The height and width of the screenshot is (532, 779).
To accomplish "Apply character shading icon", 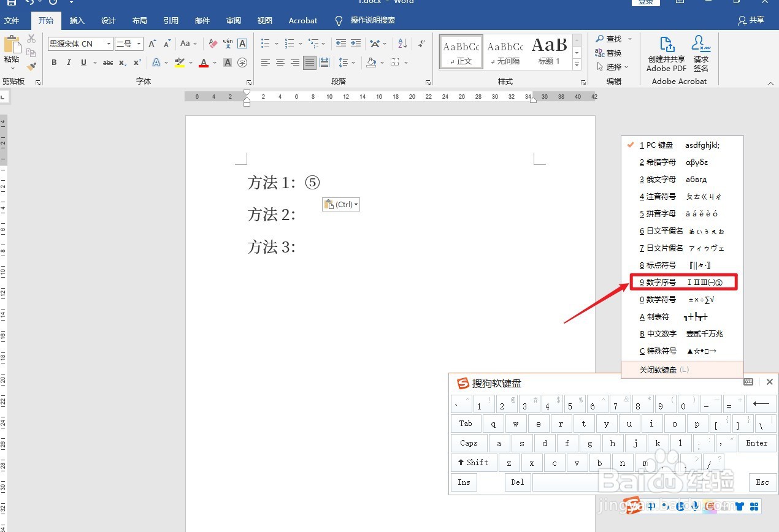I will pyautogui.click(x=228, y=63).
